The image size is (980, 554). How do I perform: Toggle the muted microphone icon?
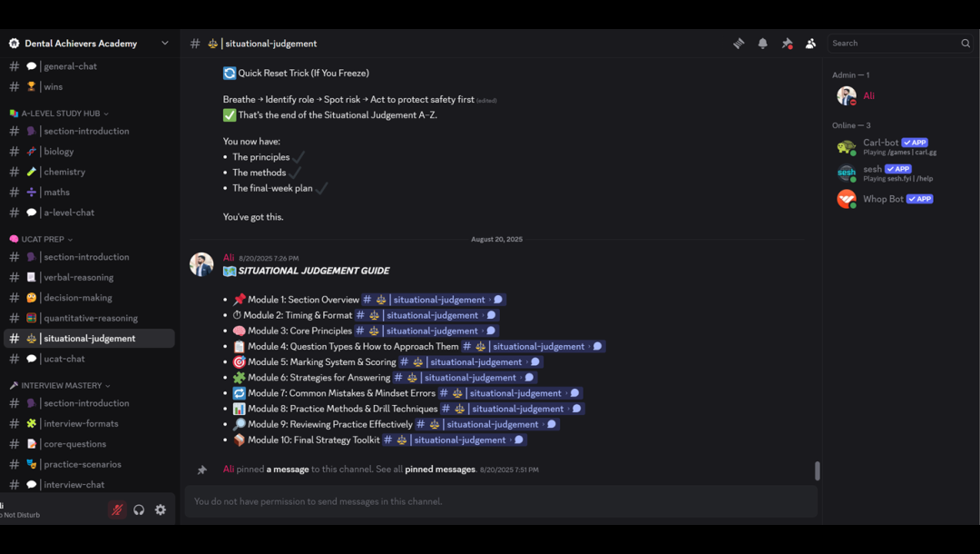(117, 509)
